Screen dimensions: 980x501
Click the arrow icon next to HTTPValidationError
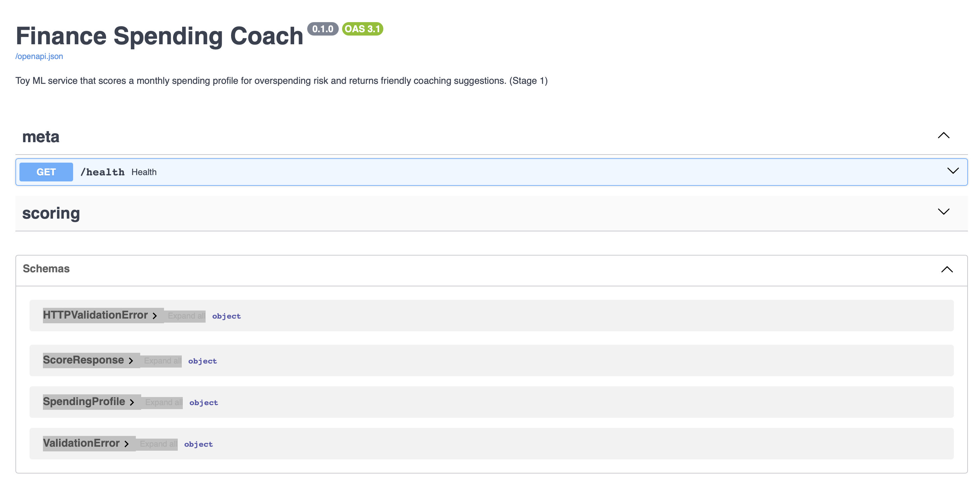coord(155,315)
